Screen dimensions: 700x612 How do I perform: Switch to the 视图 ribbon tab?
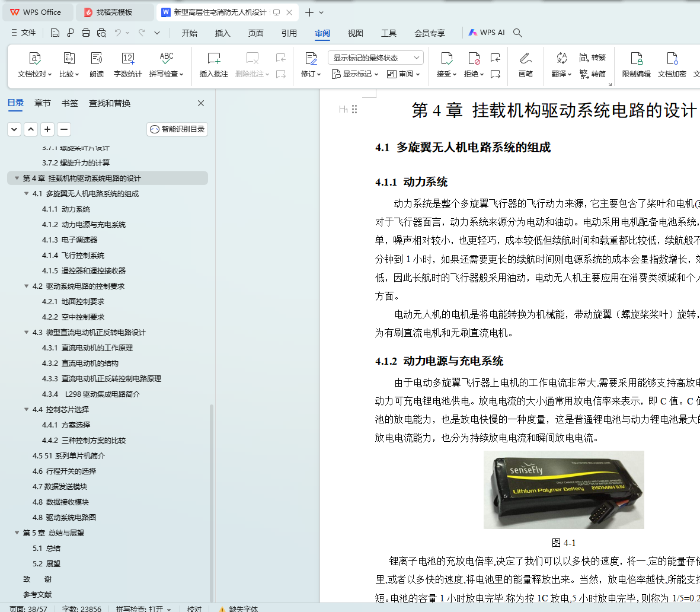click(356, 33)
